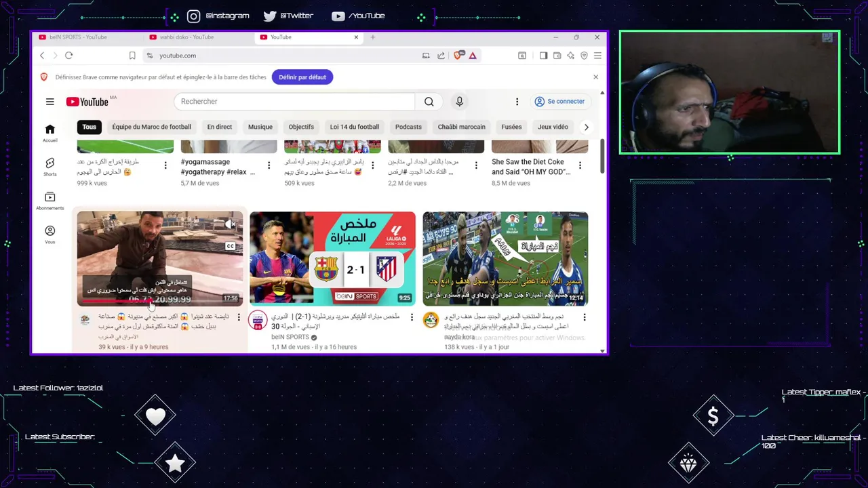Open the beIN SPORTS channel avatar
Image resolution: width=868 pixels, height=488 pixels.
click(258, 321)
